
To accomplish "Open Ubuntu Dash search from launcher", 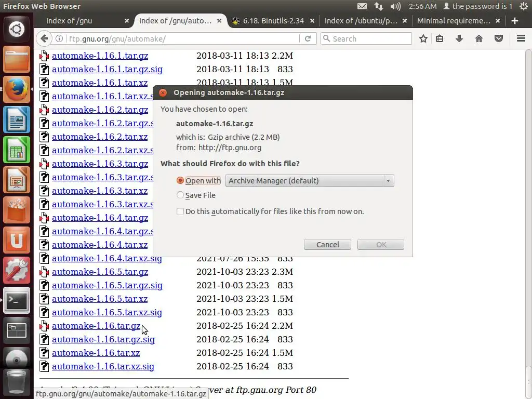I will coord(17,29).
